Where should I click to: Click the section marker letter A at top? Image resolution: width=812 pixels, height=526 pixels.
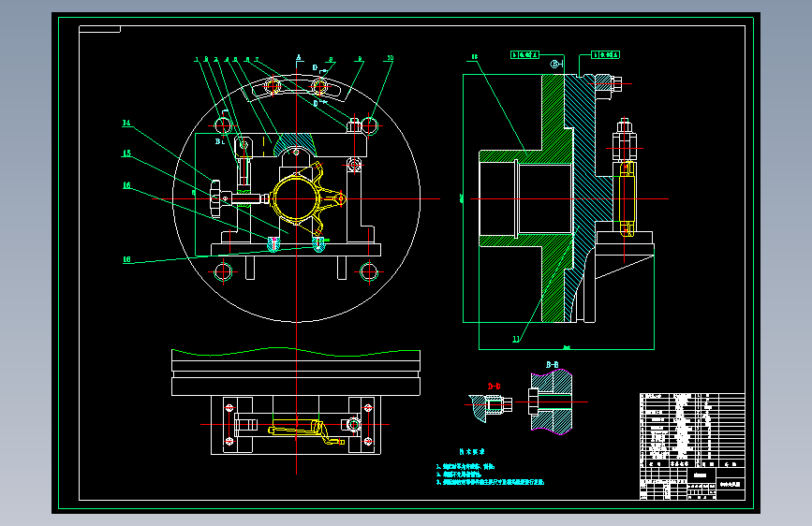[299, 58]
